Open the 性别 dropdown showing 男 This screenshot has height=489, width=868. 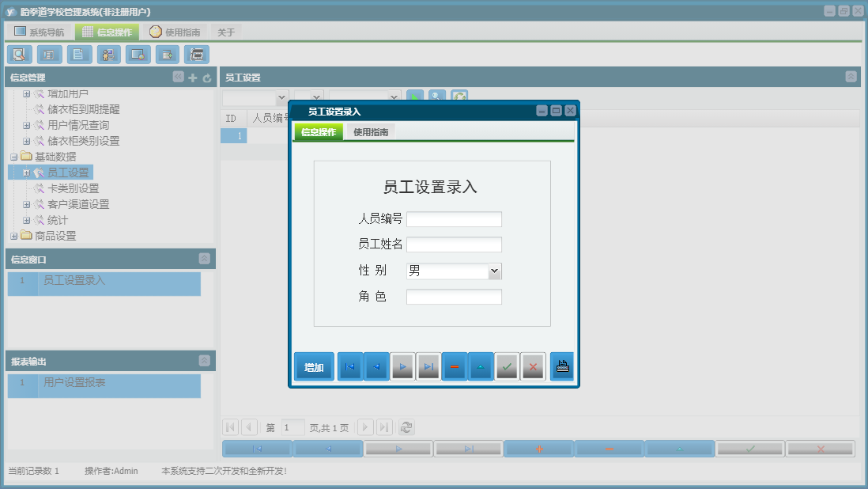tap(494, 271)
